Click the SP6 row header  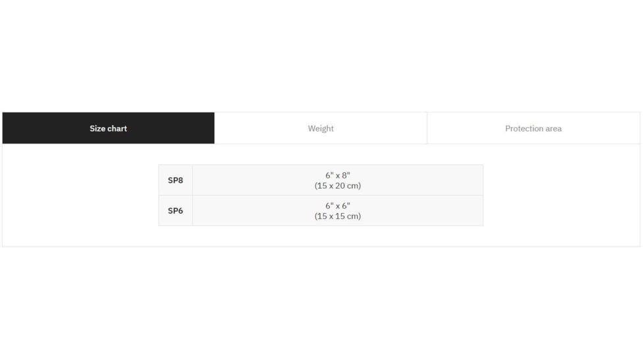[175, 211]
